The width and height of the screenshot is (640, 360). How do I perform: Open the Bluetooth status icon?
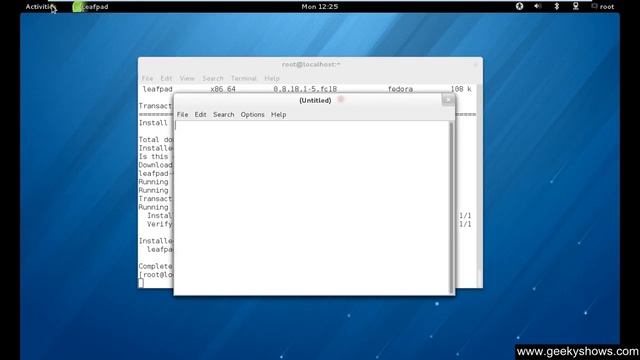556,6
